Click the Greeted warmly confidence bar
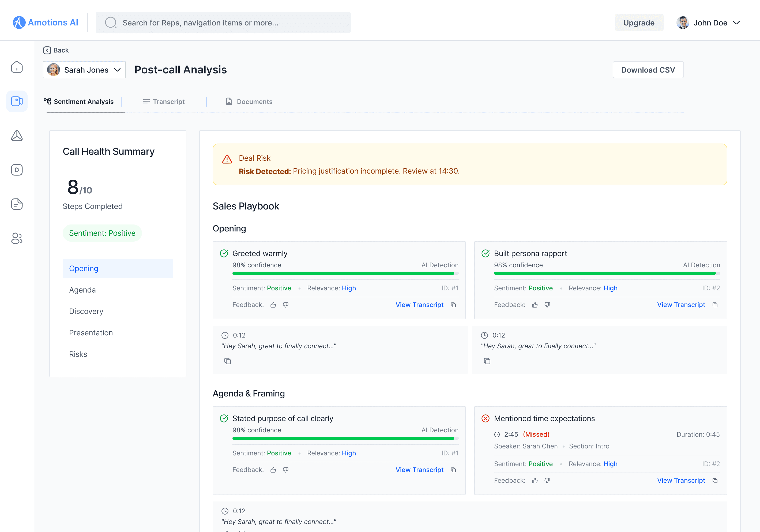Image resolution: width=760 pixels, height=532 pixels. click(x=345, y=274)
